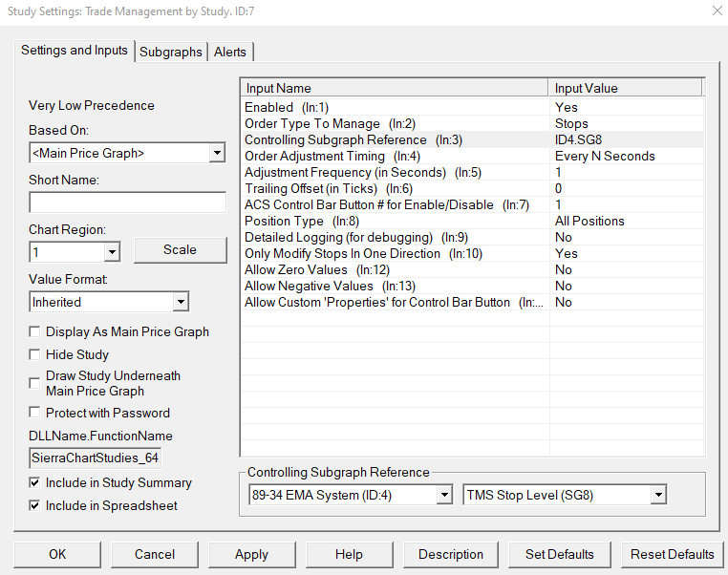The image size is (728, 575).
Task: Open Help for this study
Action: pyautogui.click(x=349, y=554)
